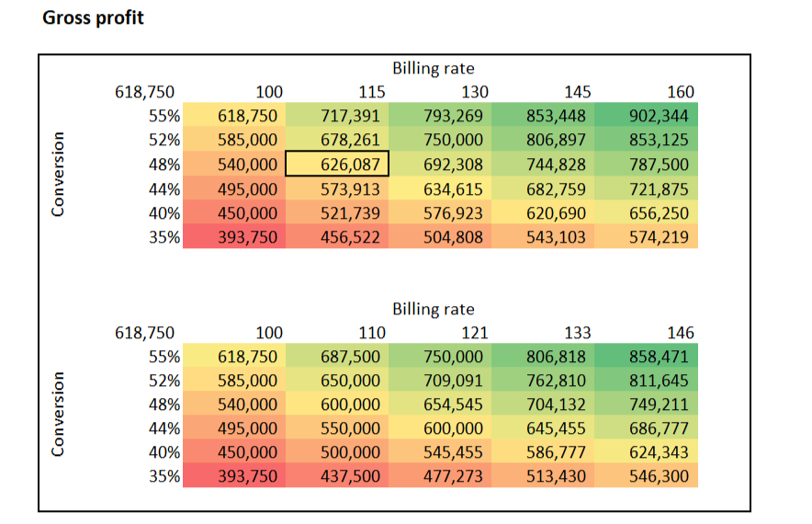The image size is (812, 524).
Task: Select billing rate header 146
Action: click(x=681, y=333)
